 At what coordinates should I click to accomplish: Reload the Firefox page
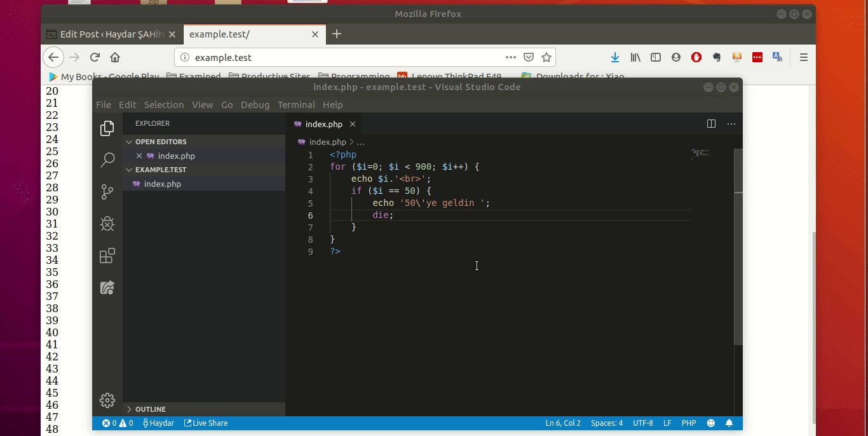[x=95, y=57]
